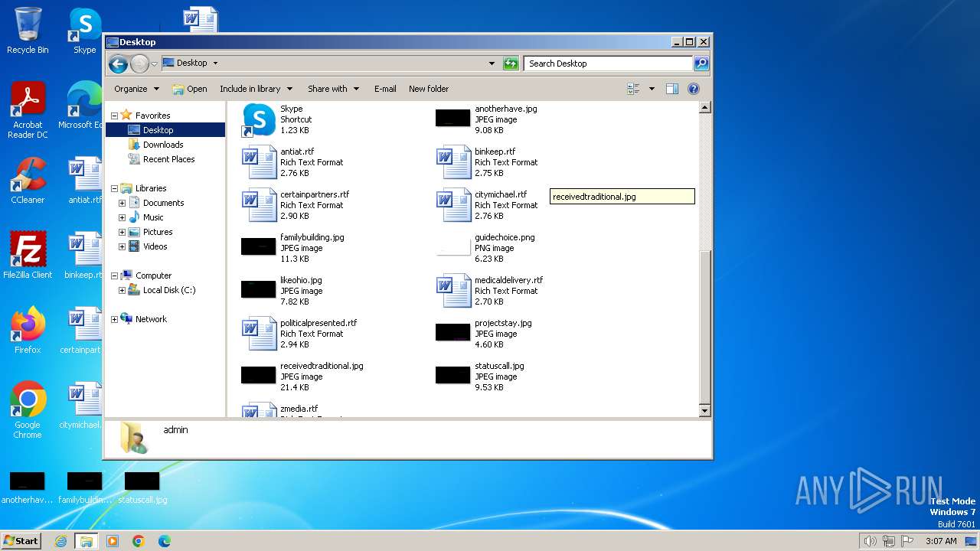The image size is (980, 551).
Task: Select the Recycle Bin desktop icon
Action: 28,31
